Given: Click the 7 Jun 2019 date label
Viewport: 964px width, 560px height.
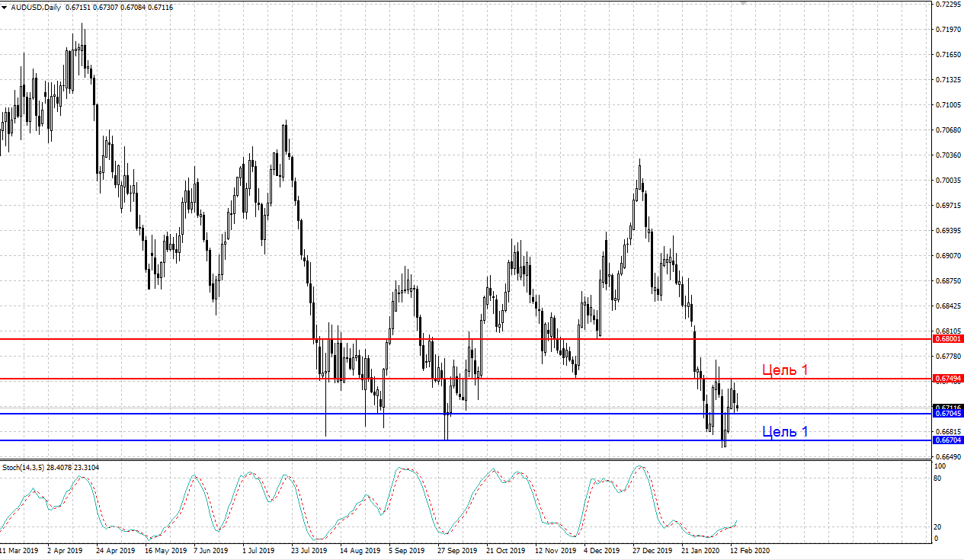Looking at the screenshot, I should click(210, 549).
